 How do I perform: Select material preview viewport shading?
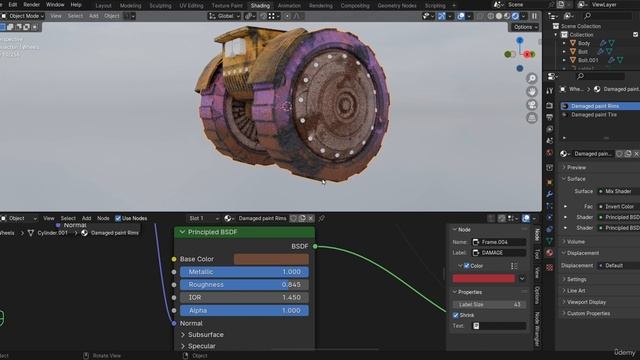point(507,16)
